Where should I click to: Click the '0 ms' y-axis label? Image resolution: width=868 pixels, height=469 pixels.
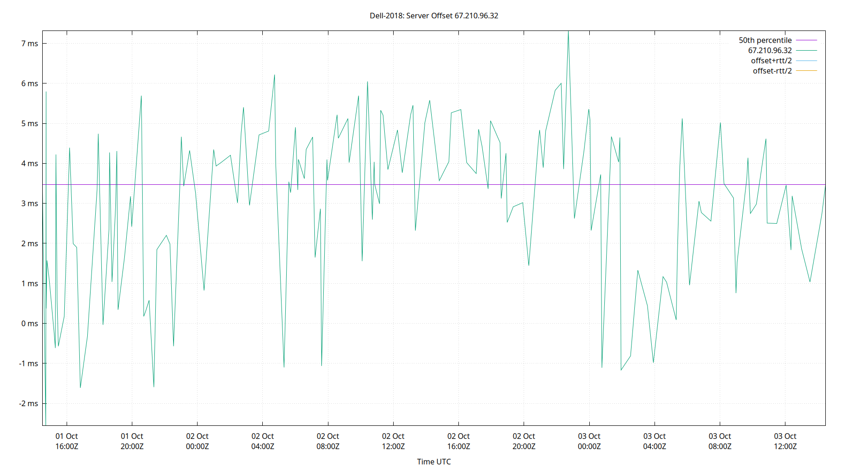click(30, 324)
